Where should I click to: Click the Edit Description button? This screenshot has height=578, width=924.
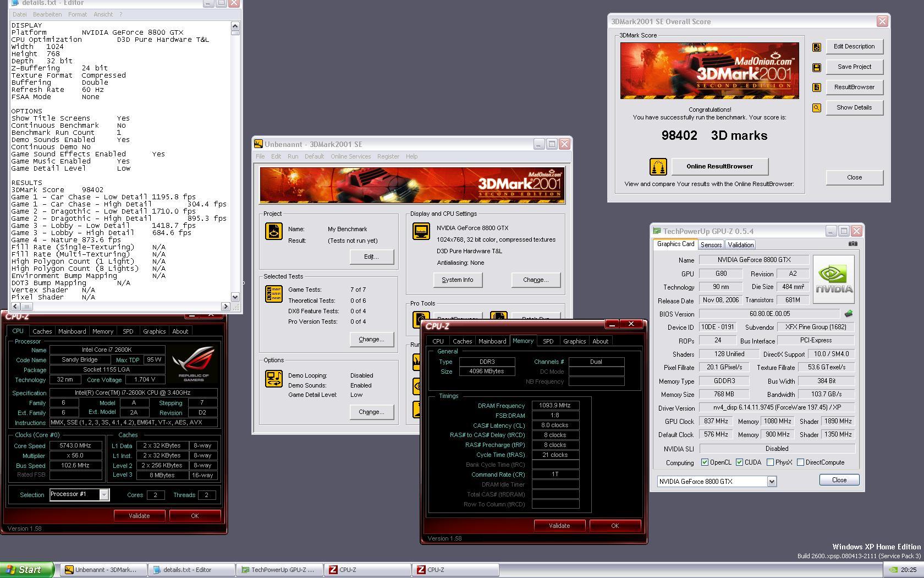click(x=854, y=47)
